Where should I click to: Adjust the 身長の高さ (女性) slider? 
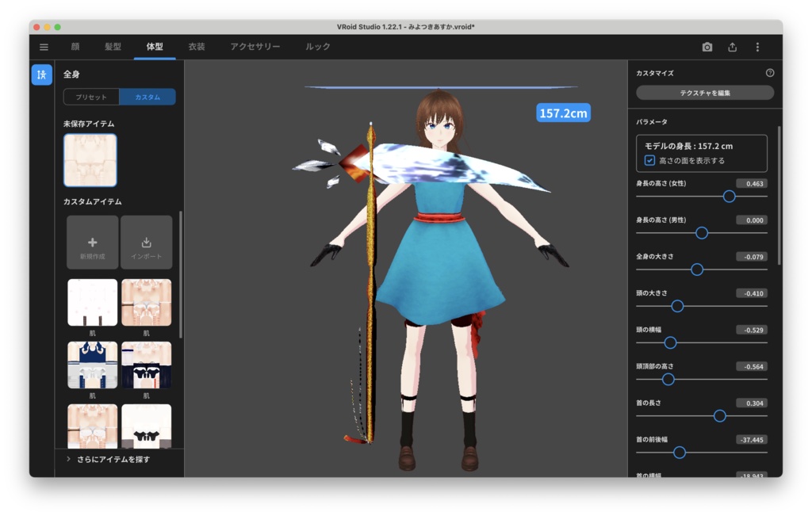[x=730, y=196]
